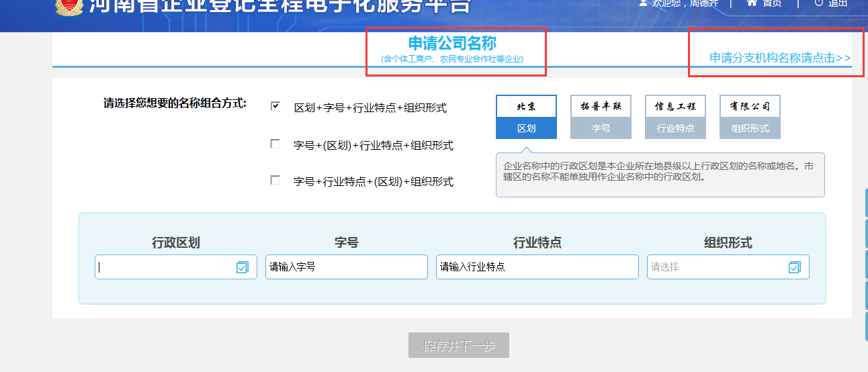Click the 北京 example tile for 区划
This screenshot has height=372, width=868.
526,107
